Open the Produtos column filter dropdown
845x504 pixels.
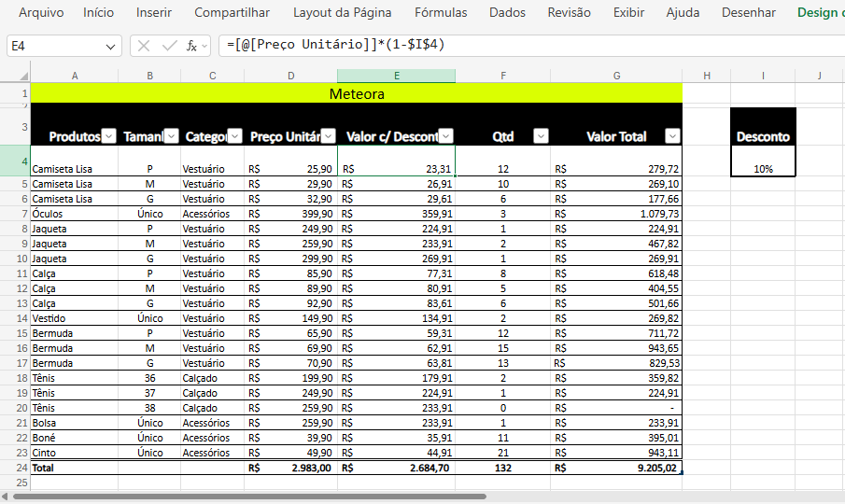109,135
